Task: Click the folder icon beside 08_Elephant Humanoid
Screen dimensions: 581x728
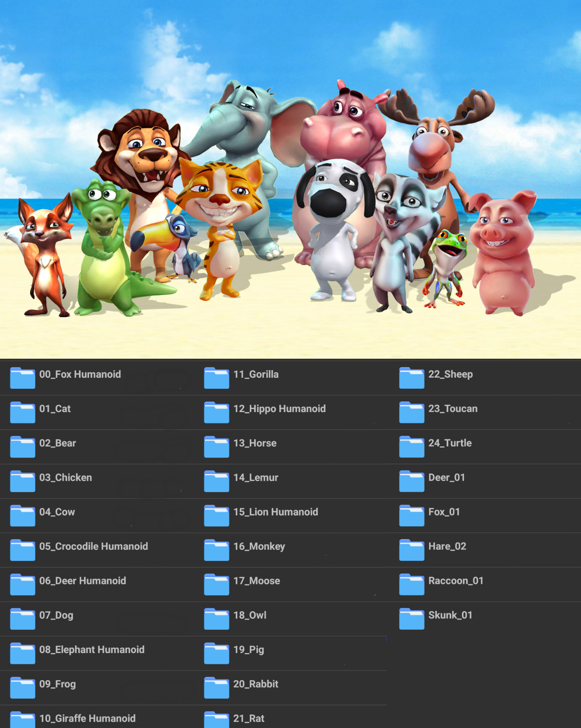Action: 22,653
